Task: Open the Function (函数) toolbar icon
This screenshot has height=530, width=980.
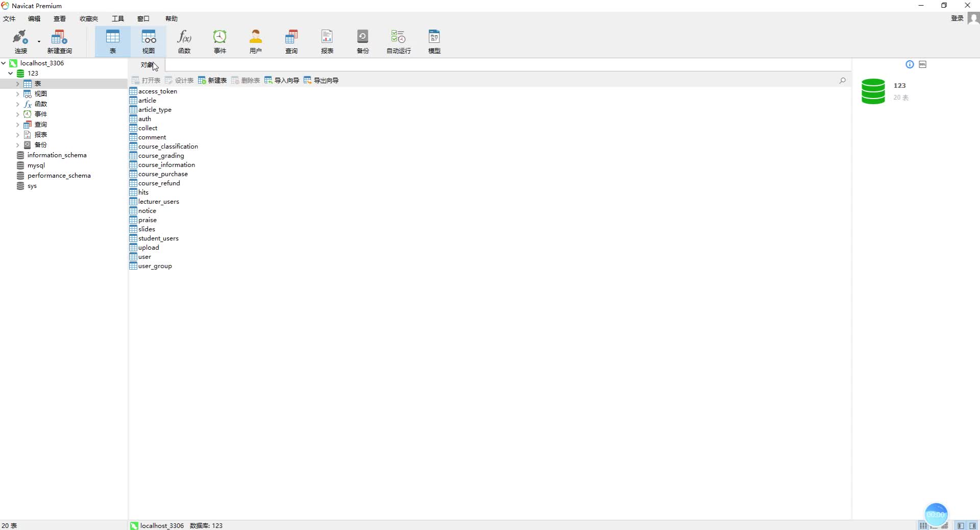Action: click(x=184, y=41)
